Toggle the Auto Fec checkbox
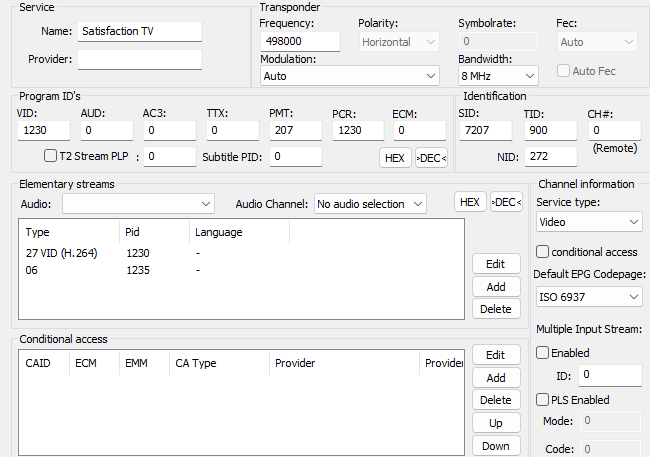650x457 pixels. coord(563,71)
